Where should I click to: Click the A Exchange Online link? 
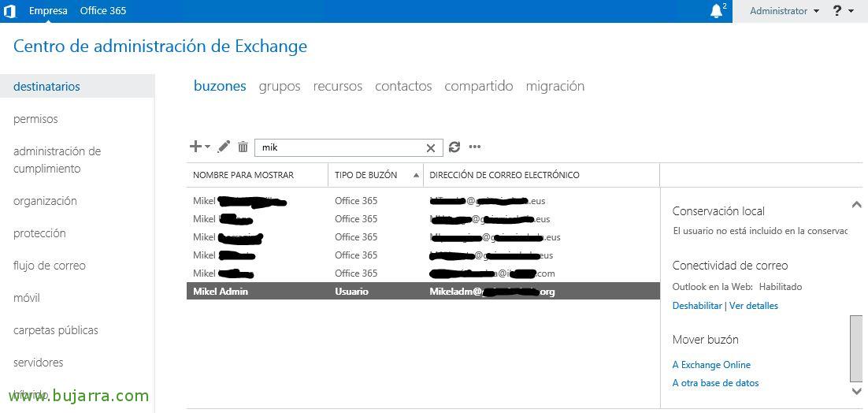[710, 365]
